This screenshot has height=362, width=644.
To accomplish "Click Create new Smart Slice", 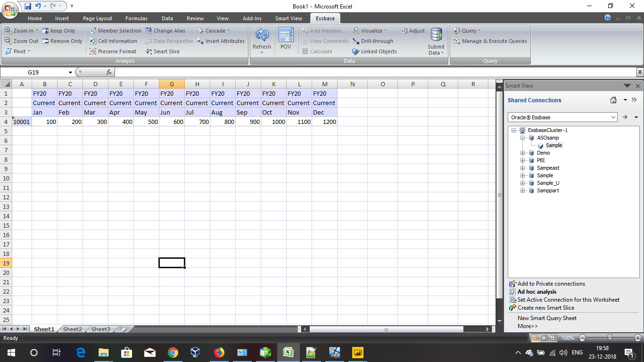I will click(546, 308).
